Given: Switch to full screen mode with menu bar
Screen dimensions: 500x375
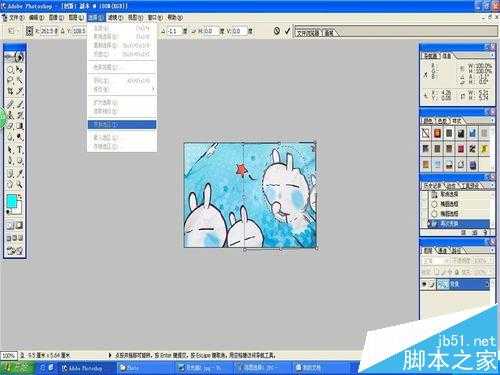Looking at the screenshot, I should (x=15, y=238).
